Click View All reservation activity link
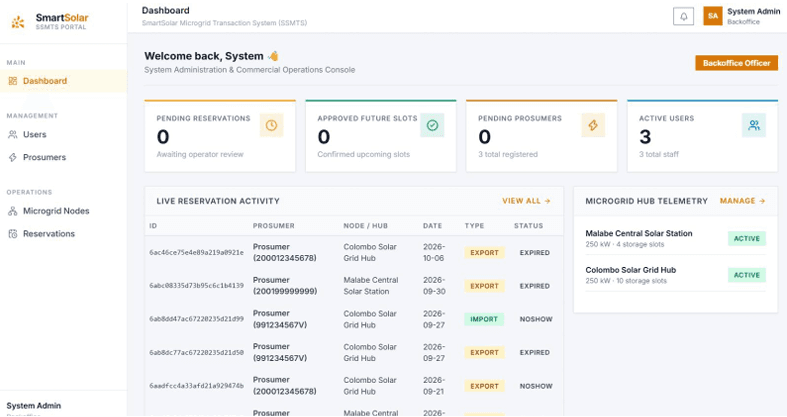 [x=526, y=201]
